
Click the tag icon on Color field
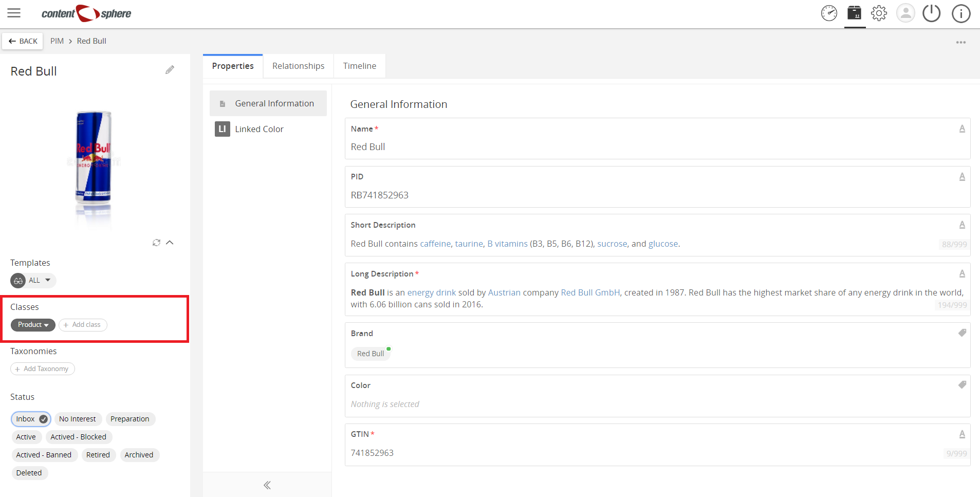tap(962, 385)
